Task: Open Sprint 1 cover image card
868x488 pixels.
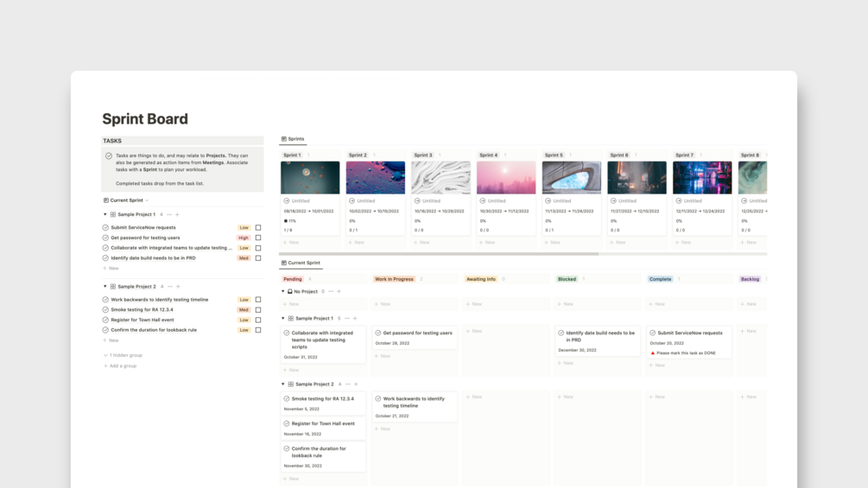Action: [x=310, y=178]
